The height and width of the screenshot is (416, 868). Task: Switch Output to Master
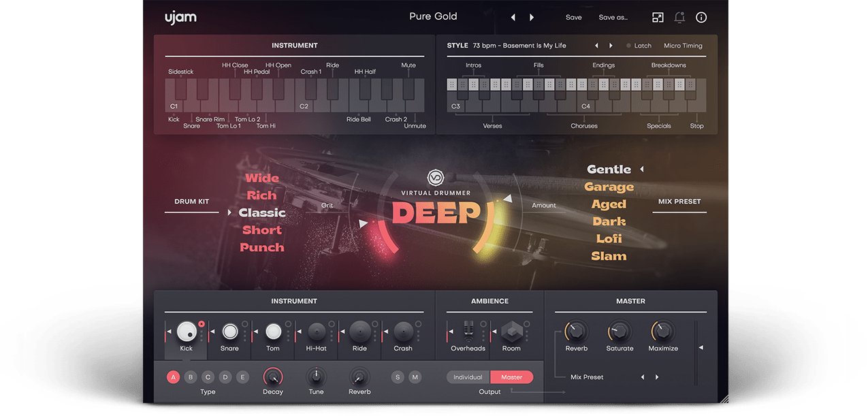click(512, 377)
